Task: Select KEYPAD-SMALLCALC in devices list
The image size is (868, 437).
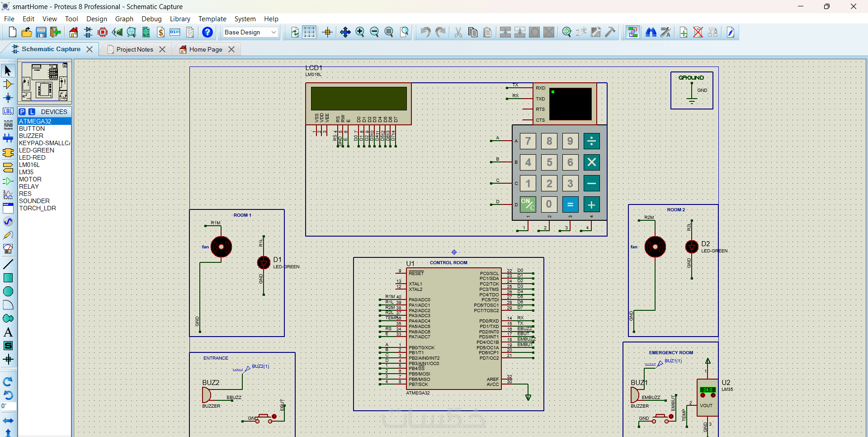Action: (44, 143)
